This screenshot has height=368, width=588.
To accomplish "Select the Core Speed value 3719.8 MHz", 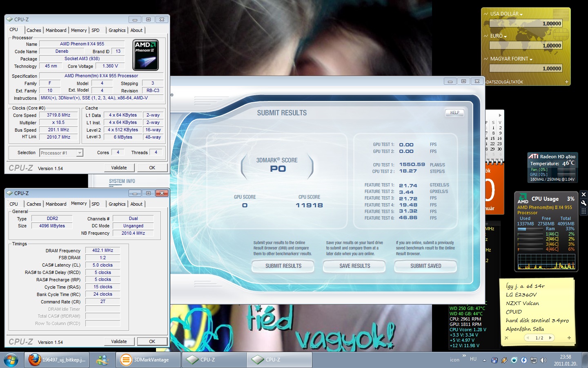I will [58, 115].
